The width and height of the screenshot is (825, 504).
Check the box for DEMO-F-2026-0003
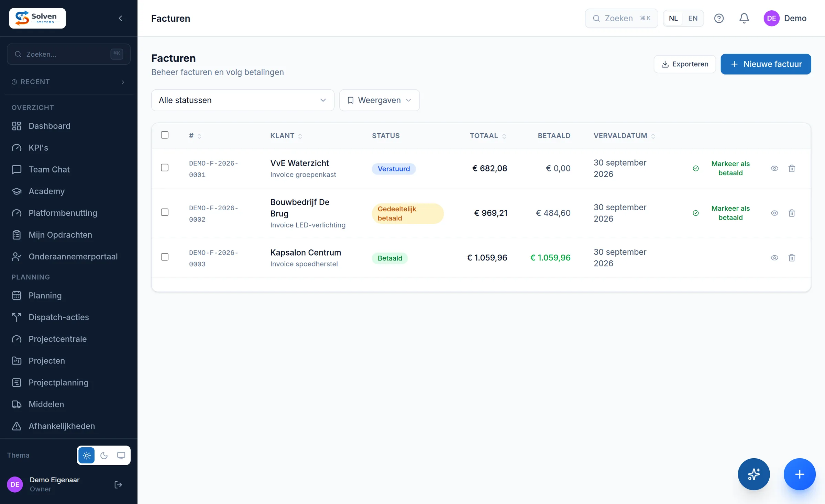tap(165, 257)
